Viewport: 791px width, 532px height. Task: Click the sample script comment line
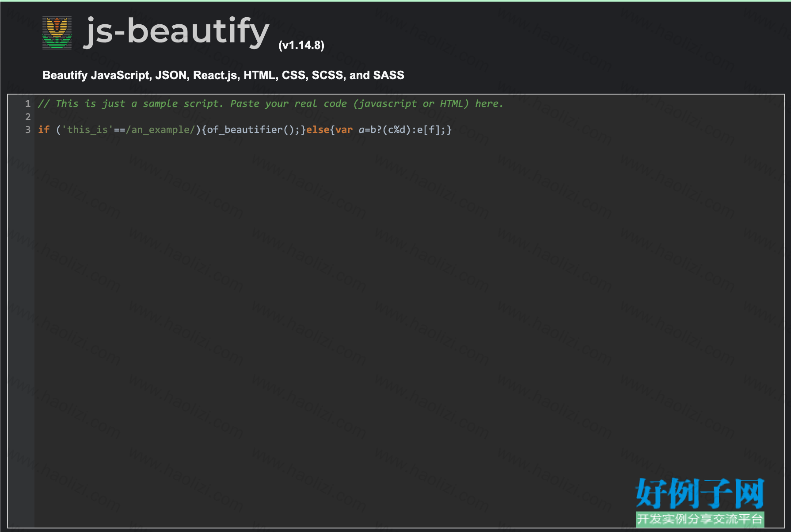[270, 104]
